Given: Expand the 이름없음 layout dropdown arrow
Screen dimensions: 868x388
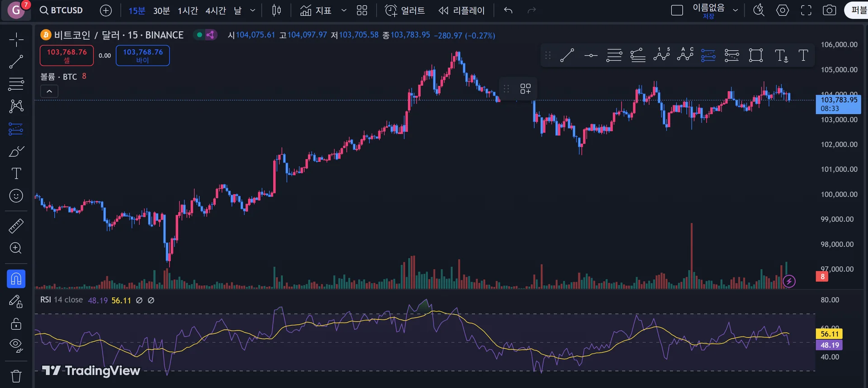Looking at the screenshot, I should tap(736, 10).
